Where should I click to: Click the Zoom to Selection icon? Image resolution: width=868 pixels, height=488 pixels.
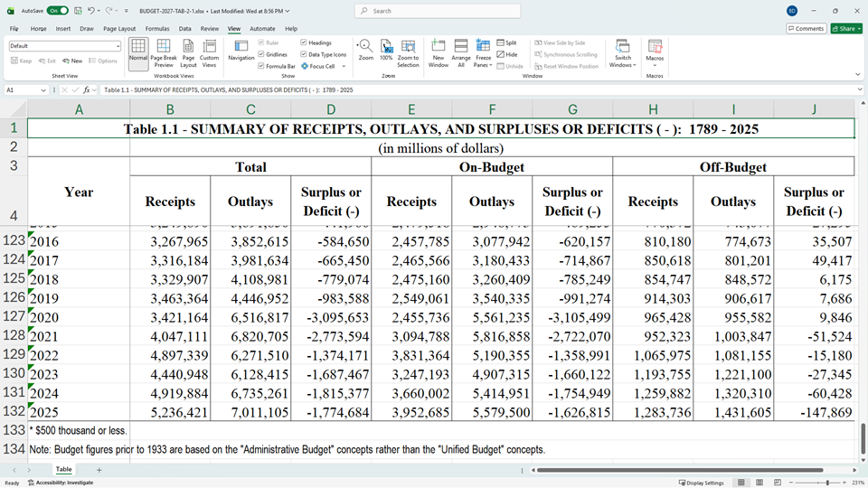[408, 52]
